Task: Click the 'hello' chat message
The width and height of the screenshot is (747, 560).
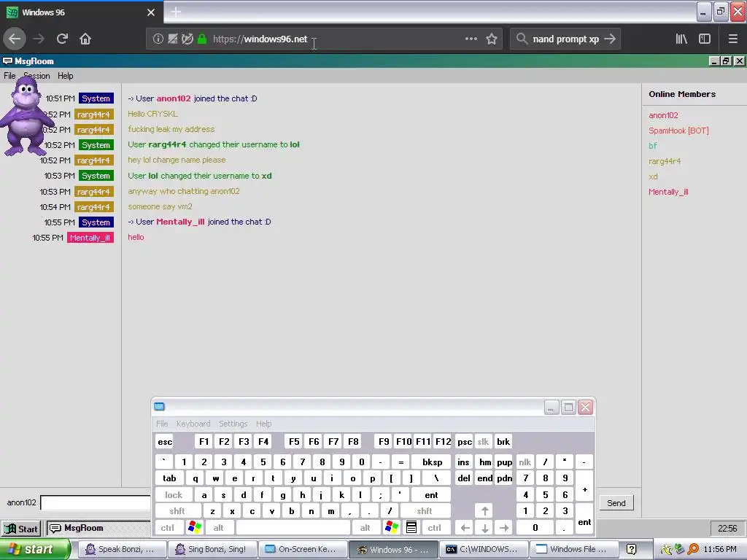Action: point(136,237)
